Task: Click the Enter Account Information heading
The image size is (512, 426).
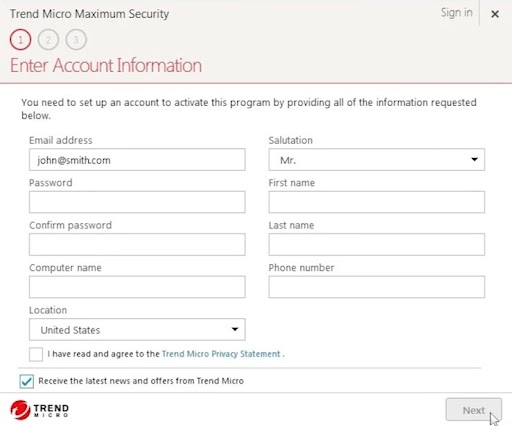Action: coord(106,65)
